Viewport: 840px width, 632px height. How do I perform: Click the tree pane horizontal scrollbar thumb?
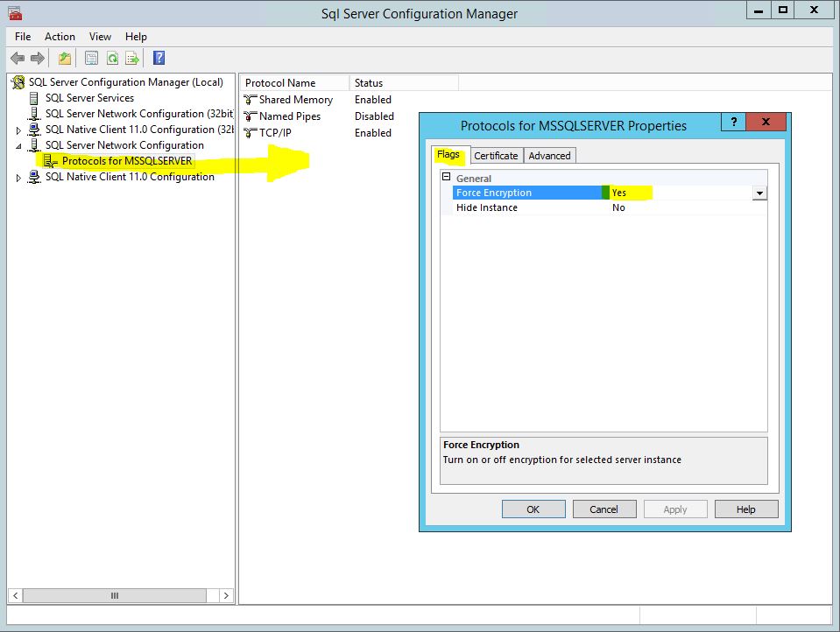(114, 595)
